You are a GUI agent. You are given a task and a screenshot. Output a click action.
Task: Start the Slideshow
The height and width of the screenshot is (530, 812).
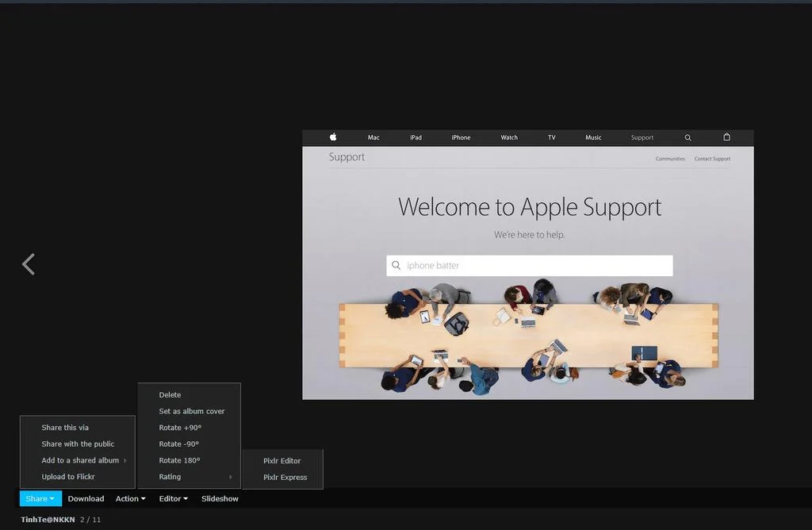pos(220,498)
